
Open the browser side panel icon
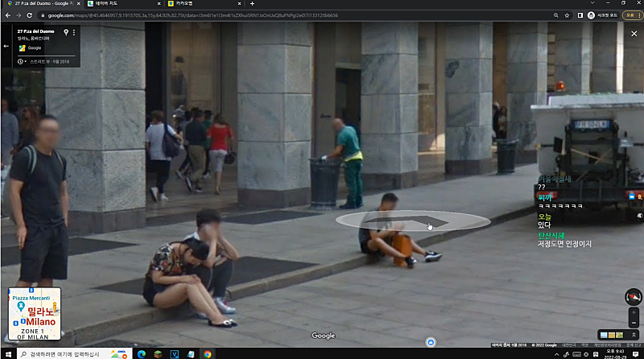coord(580,15)
